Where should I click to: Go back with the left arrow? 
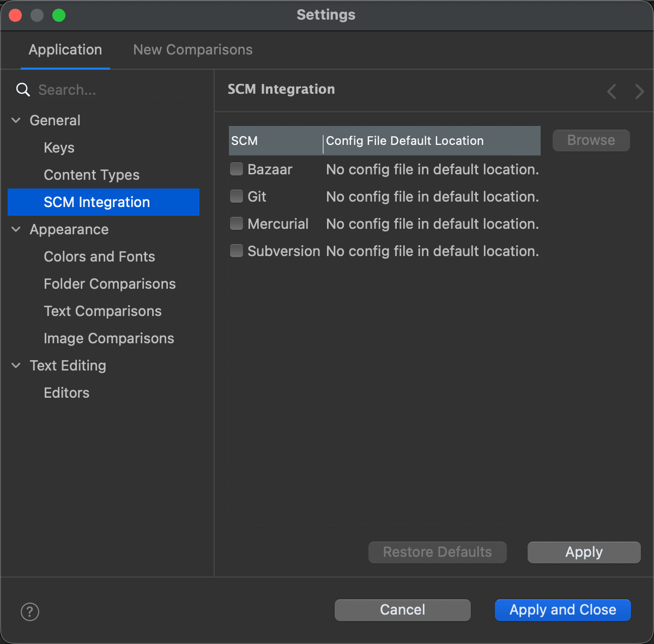click(x=612, y=92)
